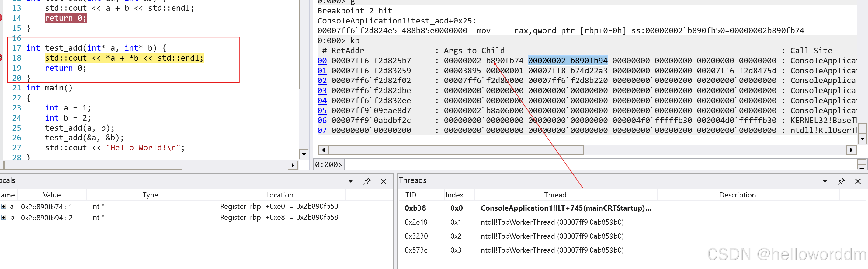Click the source editor horizontal scrollbar thumb
868x269 pixels.
point(93,165)
